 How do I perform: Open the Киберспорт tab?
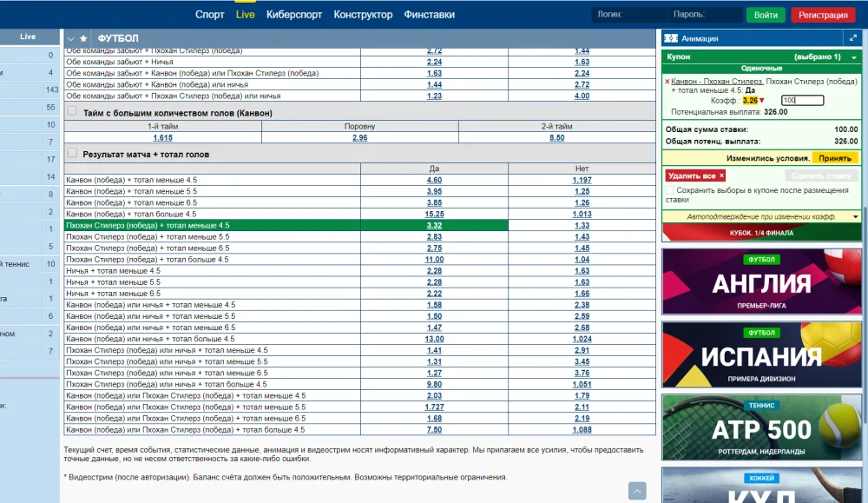[294, 15]
